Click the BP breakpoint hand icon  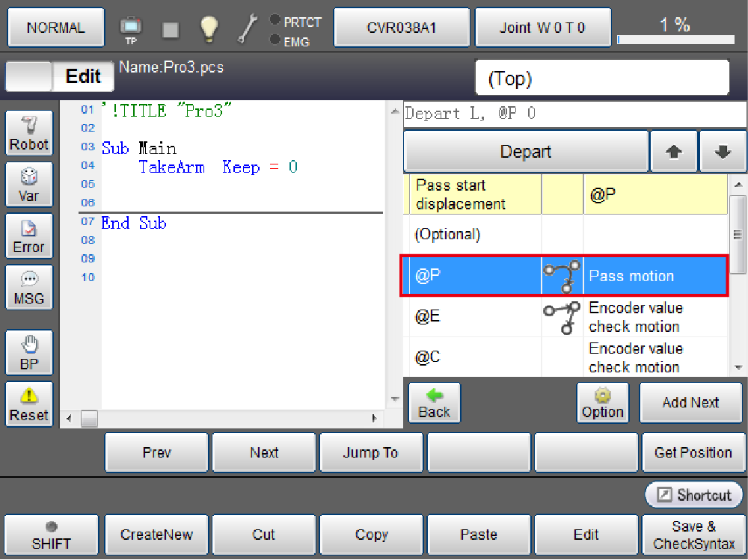29,353
